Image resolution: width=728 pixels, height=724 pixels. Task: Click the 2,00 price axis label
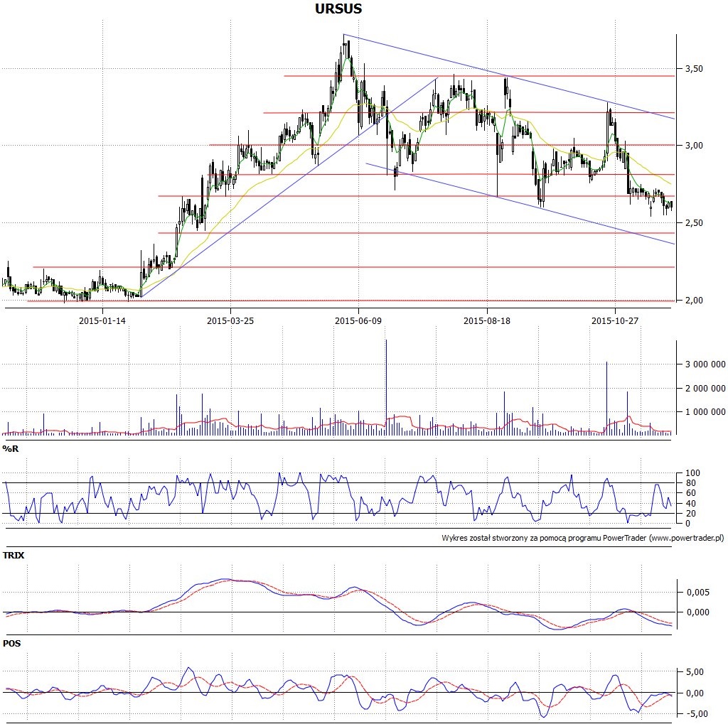tap(694, 301)
